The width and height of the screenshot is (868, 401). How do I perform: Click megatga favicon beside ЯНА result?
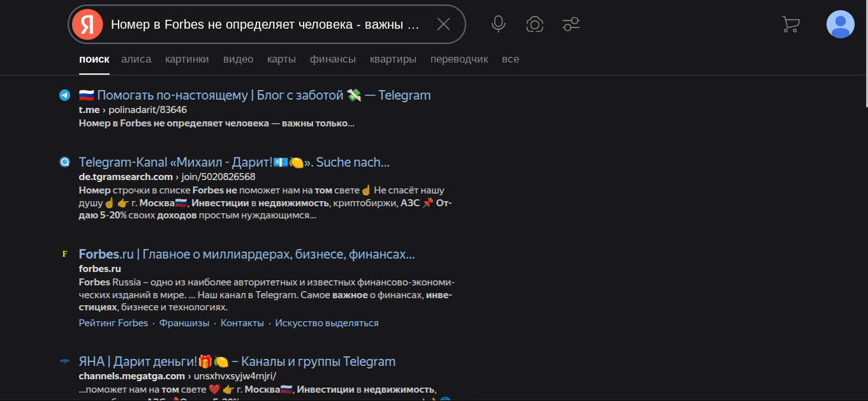[64, 361]
